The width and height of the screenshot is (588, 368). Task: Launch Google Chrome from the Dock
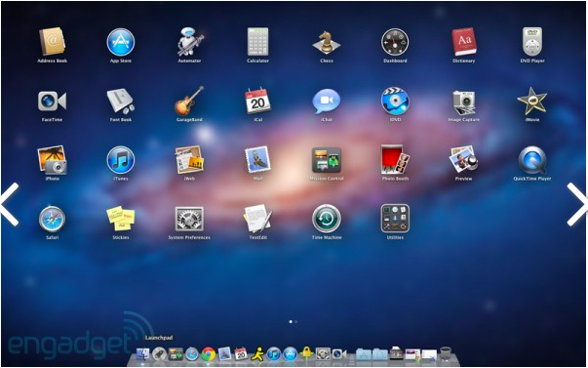(208, 353)
